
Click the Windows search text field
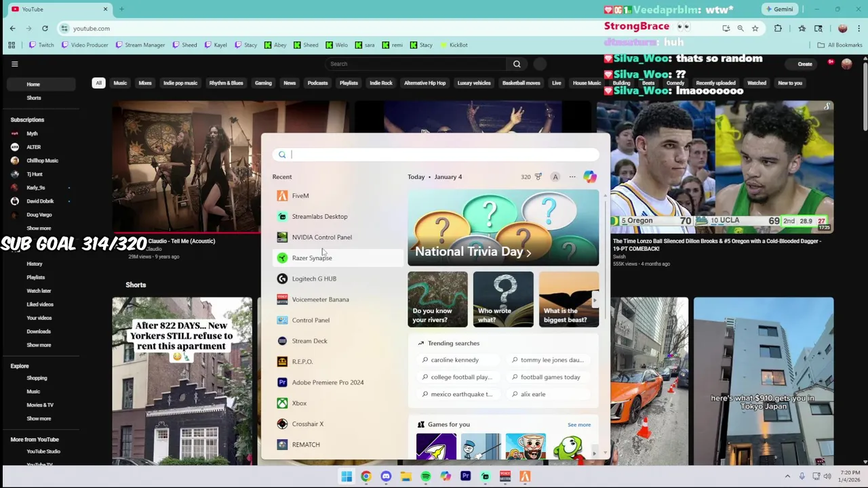pyautogui.click(x=436, y=155)
